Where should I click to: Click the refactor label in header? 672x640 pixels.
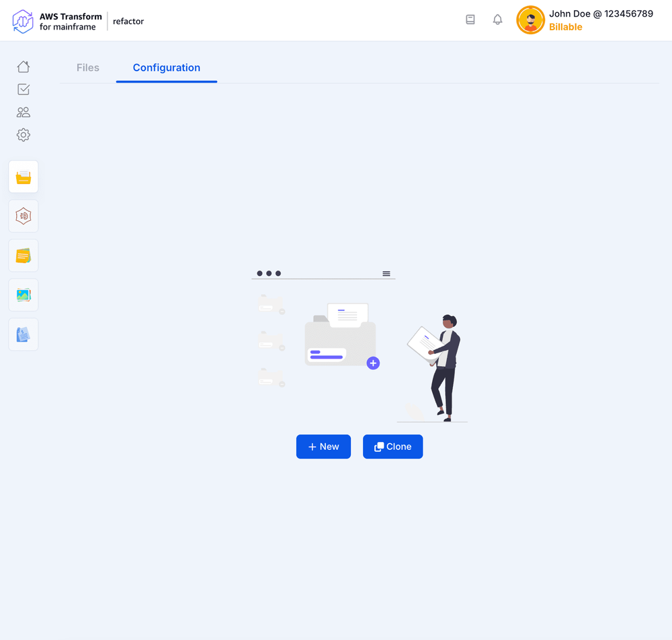point(128,21)
